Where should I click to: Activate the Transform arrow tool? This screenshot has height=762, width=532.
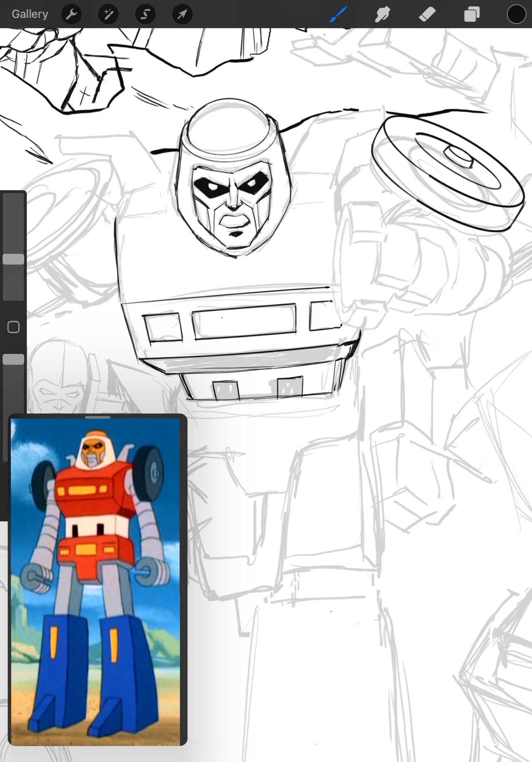[182, 14]
